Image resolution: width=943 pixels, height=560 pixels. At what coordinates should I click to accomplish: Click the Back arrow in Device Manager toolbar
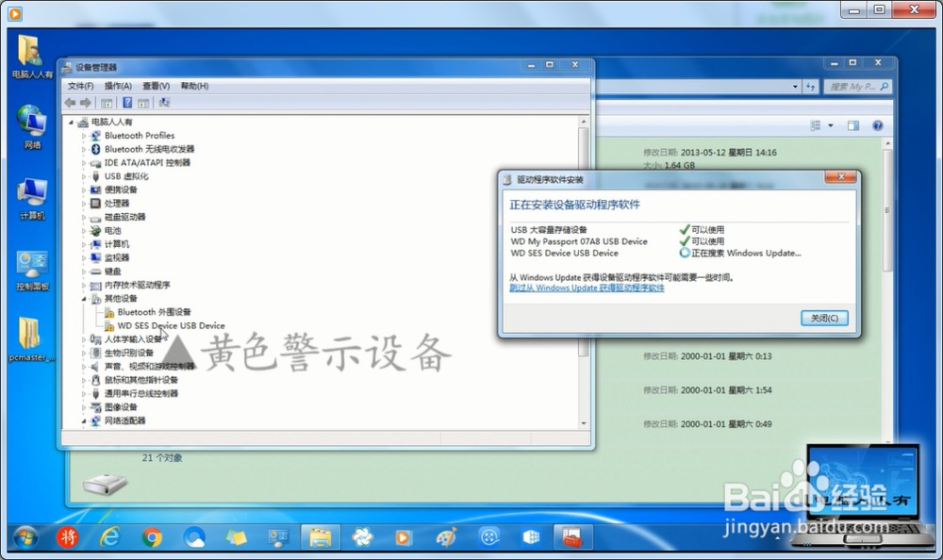point(71,103)
